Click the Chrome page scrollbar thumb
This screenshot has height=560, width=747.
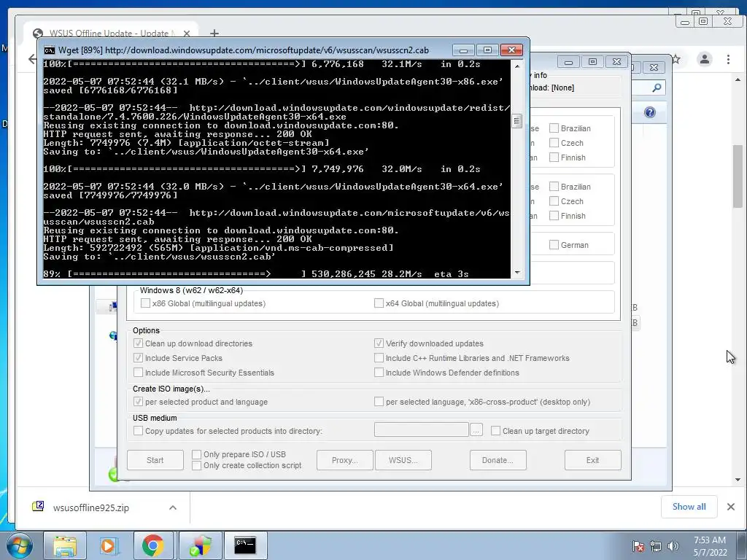click(x=738, y=176)
